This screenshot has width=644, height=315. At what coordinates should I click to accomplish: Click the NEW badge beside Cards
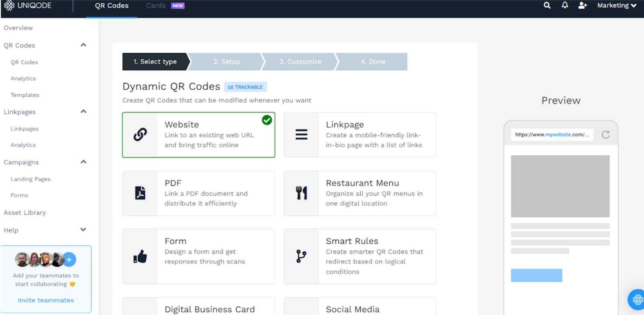(178, 6)
